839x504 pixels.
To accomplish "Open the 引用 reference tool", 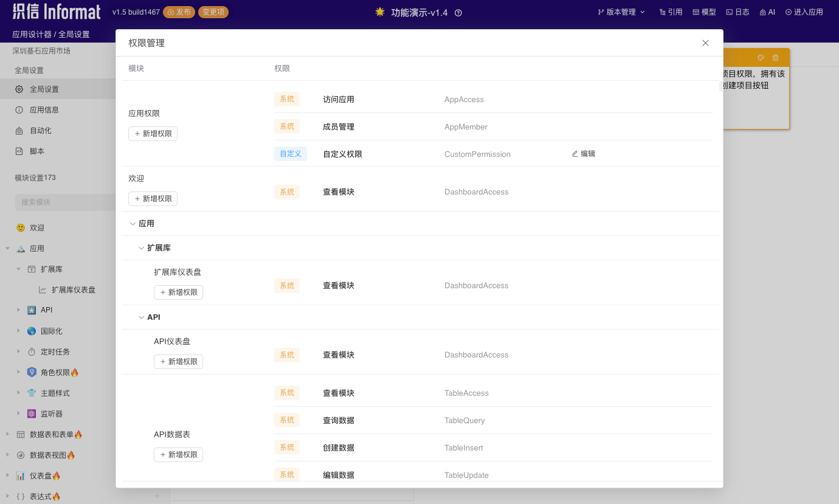I will (x=671, y=12).
